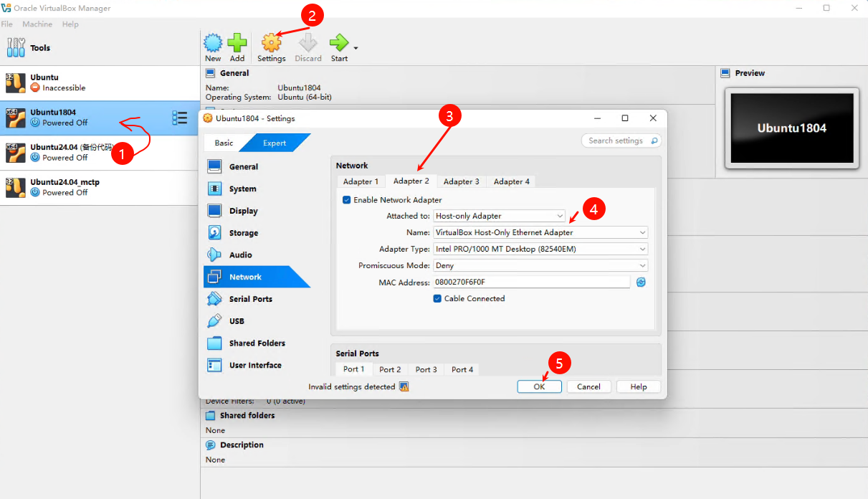
Task: Open the Promiscuous Mode dropdown
Action: tap(540, 265)
